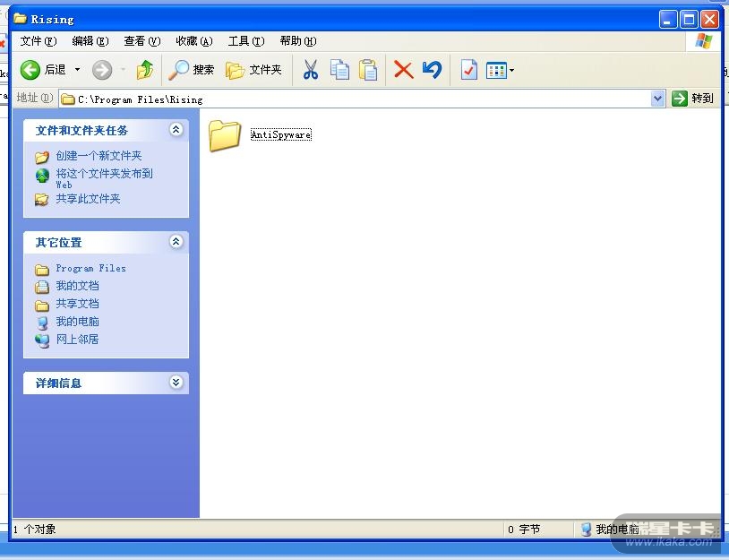
Task: Click the Go (转到) button
Action: pos(693,99)
